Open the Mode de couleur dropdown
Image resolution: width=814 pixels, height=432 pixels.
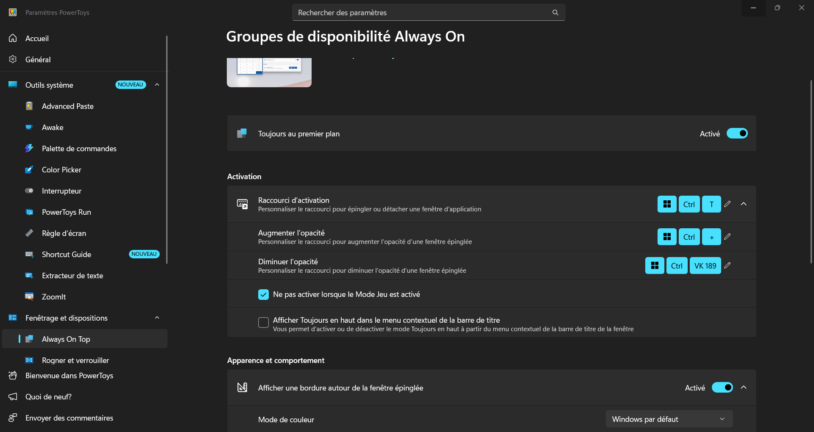tap(669, 419)
